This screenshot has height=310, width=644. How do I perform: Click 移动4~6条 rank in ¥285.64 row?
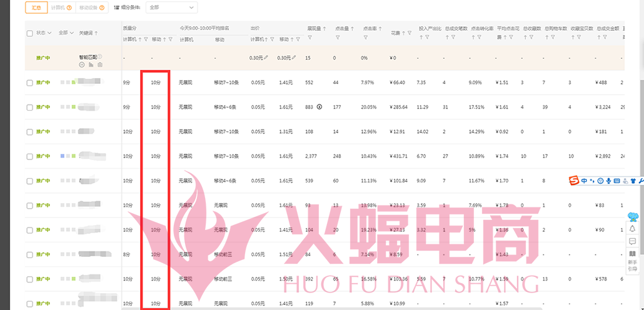225,107
